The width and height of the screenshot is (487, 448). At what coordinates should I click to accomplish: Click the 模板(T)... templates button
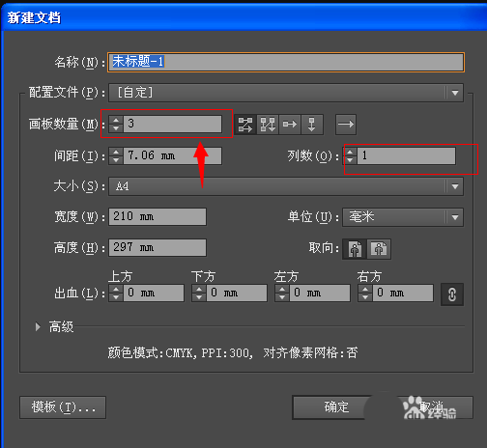(x=63, y=407)
